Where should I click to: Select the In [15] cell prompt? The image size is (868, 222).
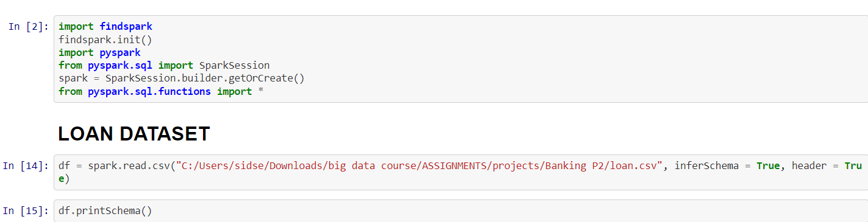pos(26,210)
